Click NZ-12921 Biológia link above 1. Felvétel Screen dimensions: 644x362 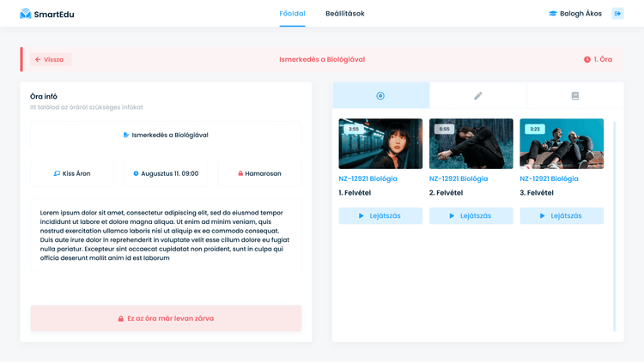click(x=368, y=178)
